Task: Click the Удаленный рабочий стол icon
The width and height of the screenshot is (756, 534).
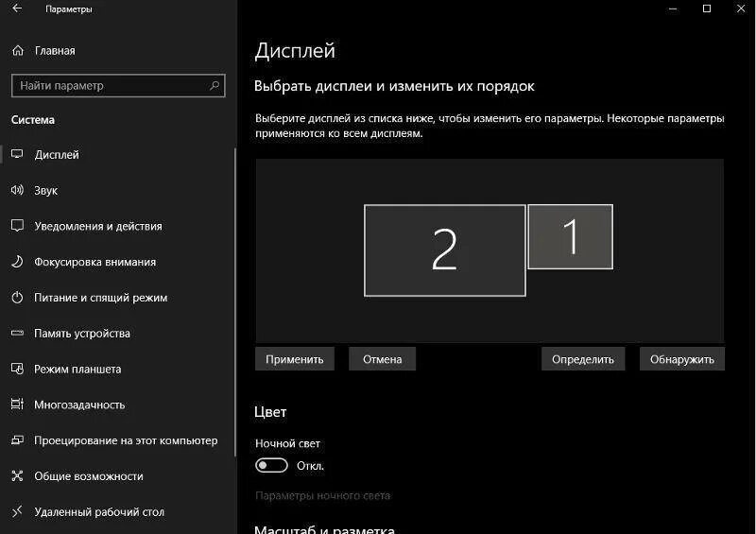Action: coord(17,511)
